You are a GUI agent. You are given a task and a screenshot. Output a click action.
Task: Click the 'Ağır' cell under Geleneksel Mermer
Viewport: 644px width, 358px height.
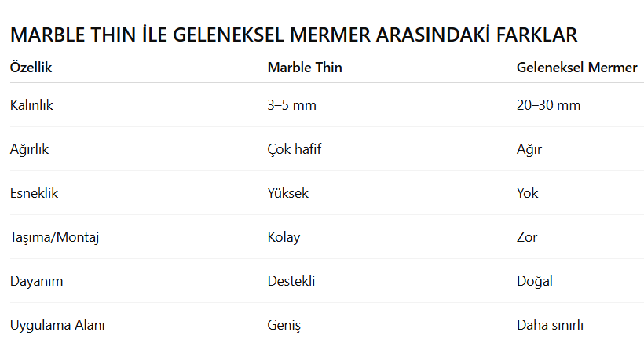[x=529, y=149]
